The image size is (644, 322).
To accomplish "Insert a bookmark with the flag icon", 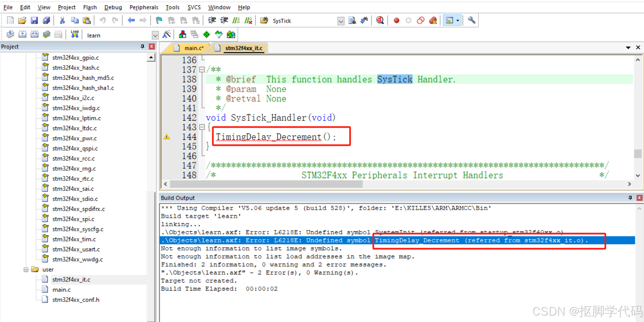I will (159, 21).
